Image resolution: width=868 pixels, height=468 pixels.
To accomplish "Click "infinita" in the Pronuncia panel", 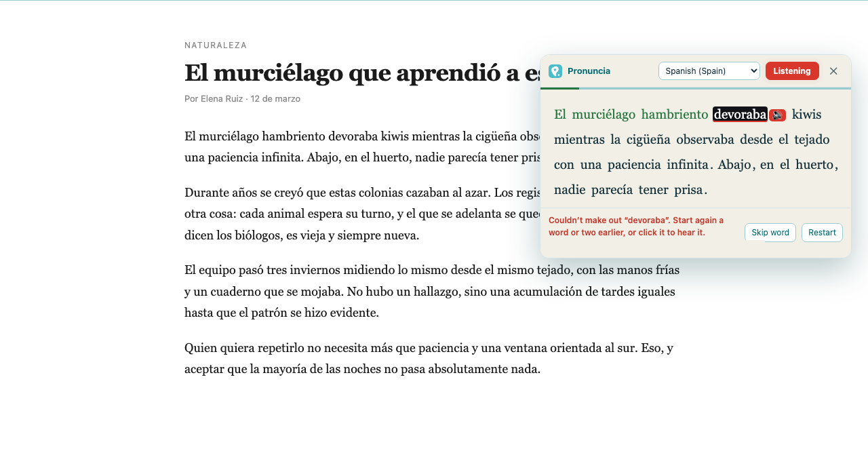I will tap(688, 165).
